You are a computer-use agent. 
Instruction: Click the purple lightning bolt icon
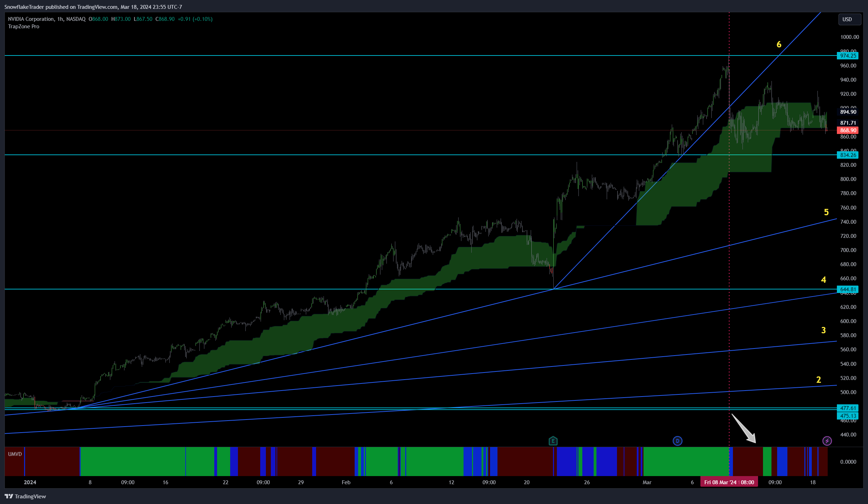[827, 441]
